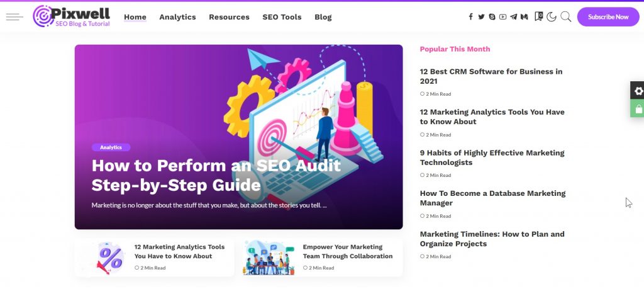Viewport: 644px width, 296px height.
Task: Click the Analytics category tag on featured post
Action: [x=111, y=147]
